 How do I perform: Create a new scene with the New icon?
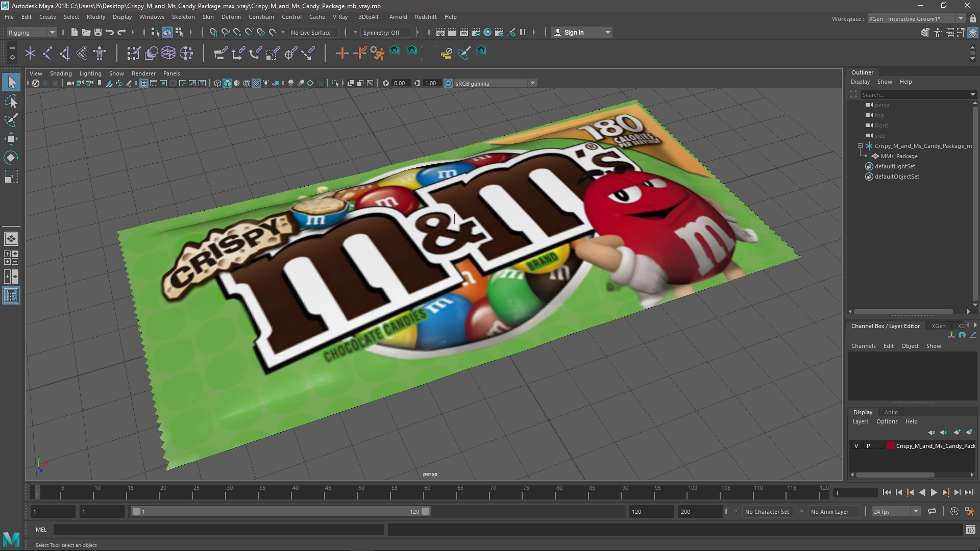(74, 32)
